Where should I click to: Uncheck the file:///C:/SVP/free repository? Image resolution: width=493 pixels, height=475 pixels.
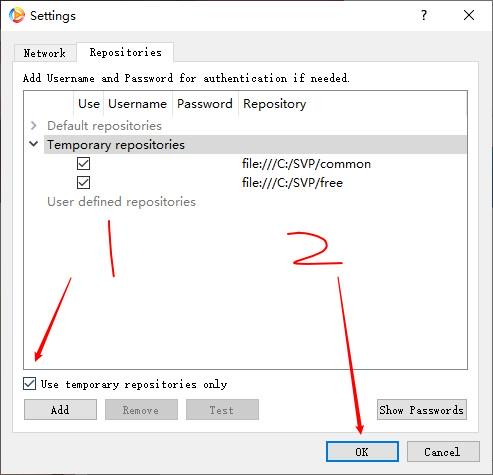pyautogui.click(x=83, y=183)
